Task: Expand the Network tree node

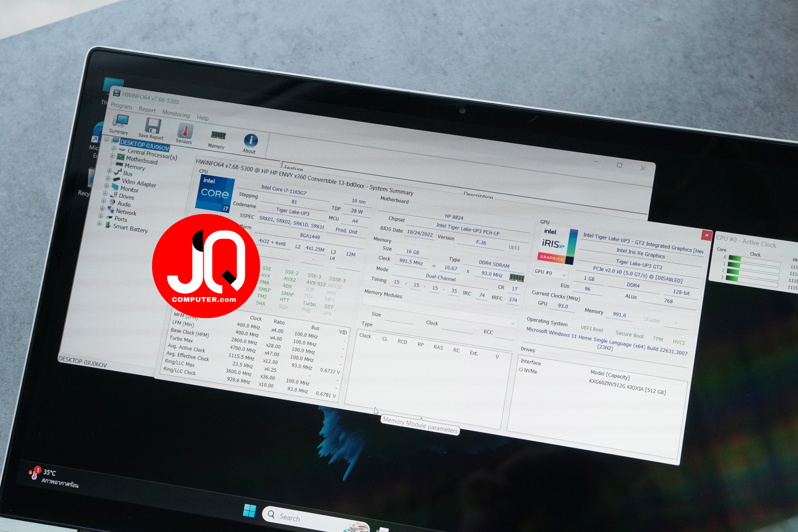Action: [102, 208]
